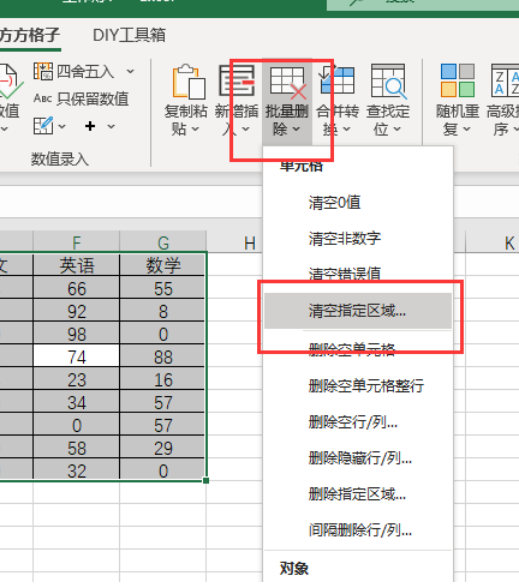Select 删除隐藏行/列... menu item
The height and width of the screenshot is (585, 519).
(358, 458)
